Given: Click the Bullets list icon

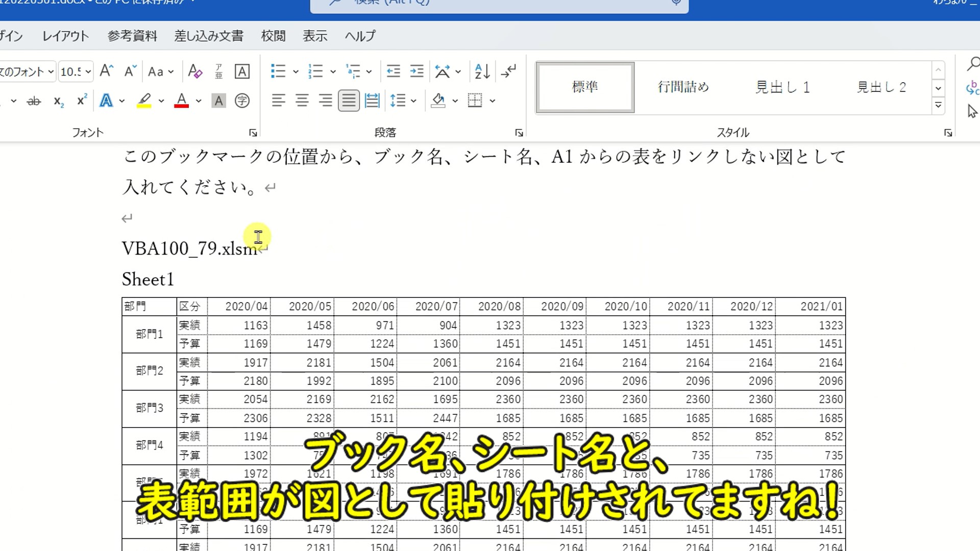Looking at the screenshot, I should [x=278, y=71].
